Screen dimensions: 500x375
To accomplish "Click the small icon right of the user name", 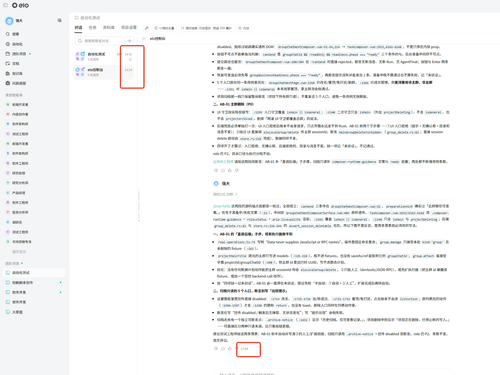I will coord(59,20).
